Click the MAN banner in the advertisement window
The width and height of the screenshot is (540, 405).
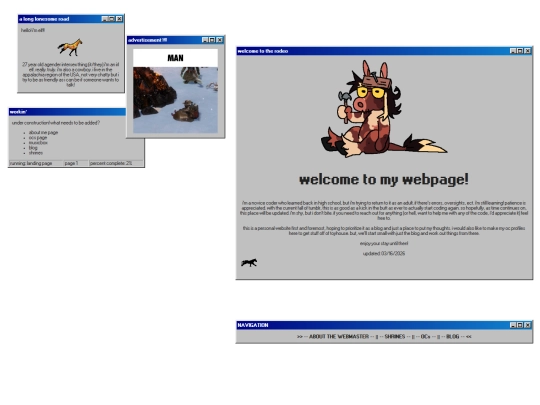175,58
